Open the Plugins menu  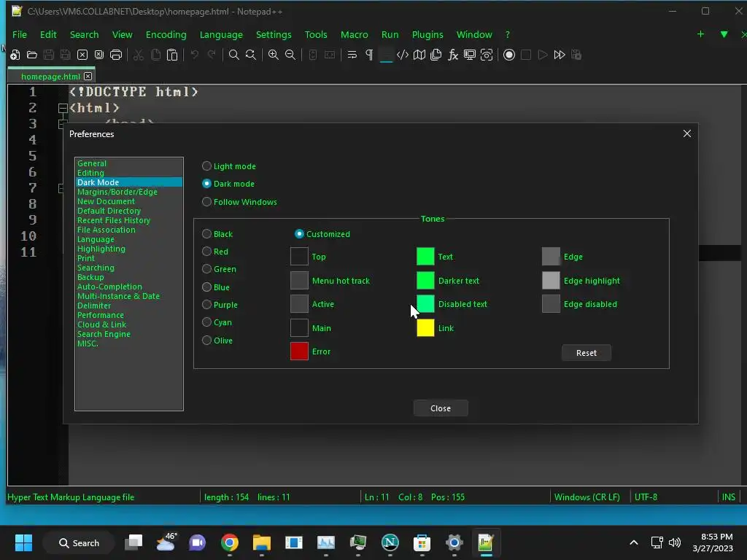click(427, 34)
